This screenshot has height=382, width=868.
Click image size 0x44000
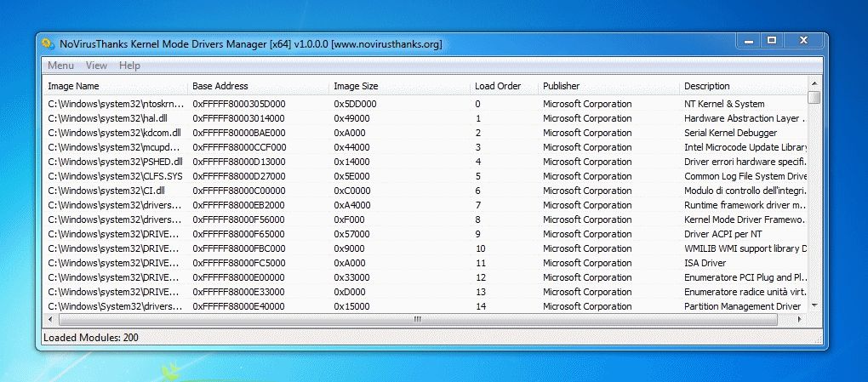[x=351, y=147]
